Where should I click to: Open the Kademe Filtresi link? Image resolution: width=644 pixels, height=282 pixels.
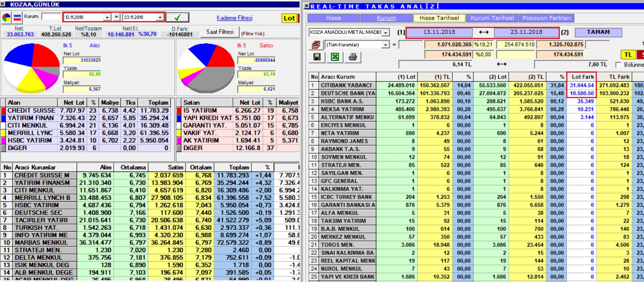235,18
